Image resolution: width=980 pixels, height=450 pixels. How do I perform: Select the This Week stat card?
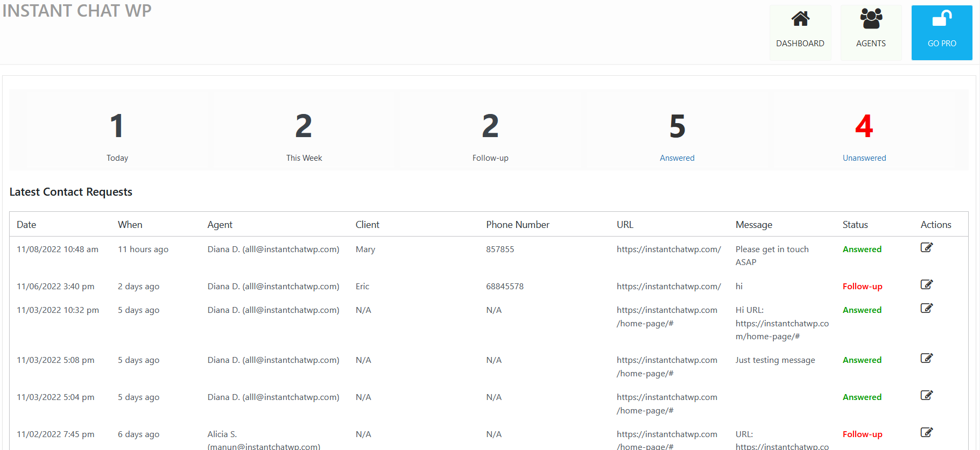[x=304, y=130]
